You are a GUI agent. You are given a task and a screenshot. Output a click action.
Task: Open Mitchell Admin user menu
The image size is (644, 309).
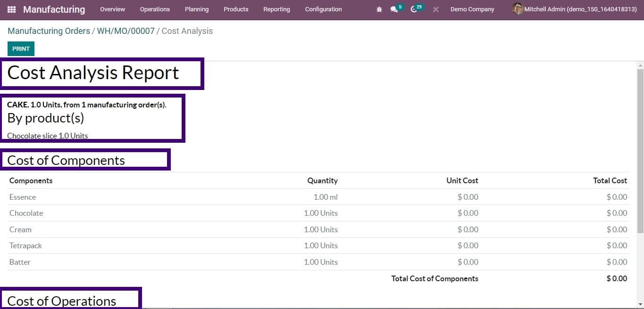(x=575, y=9)
